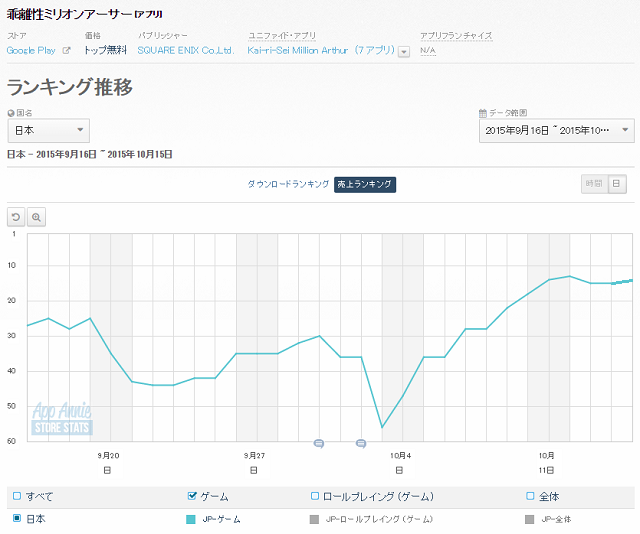Screen dimensions: 640x534
Task: Open the 日本 country dropdown
Action: pyautogui.click(x=49, y=131)
